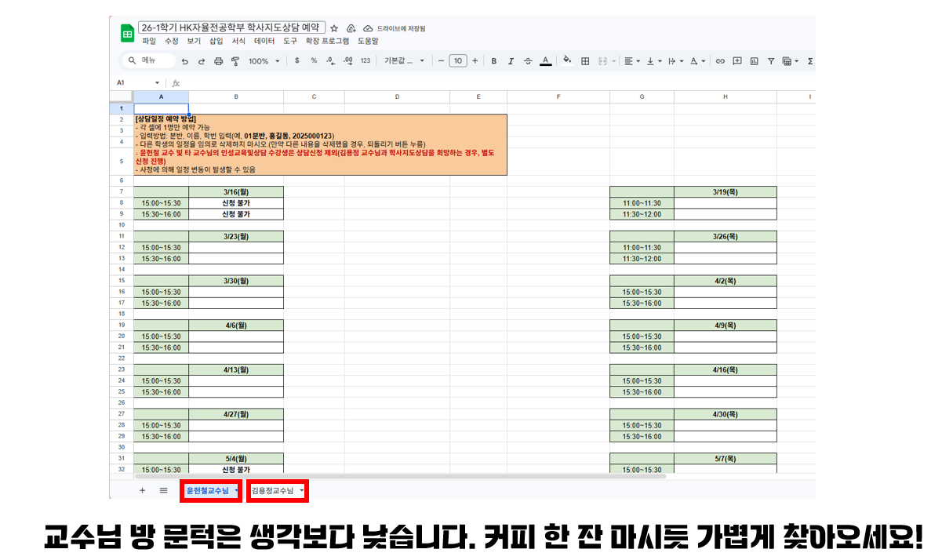The image size is (942, 560).
Task: Select the paint format roller icon
Action: [235, 61]
